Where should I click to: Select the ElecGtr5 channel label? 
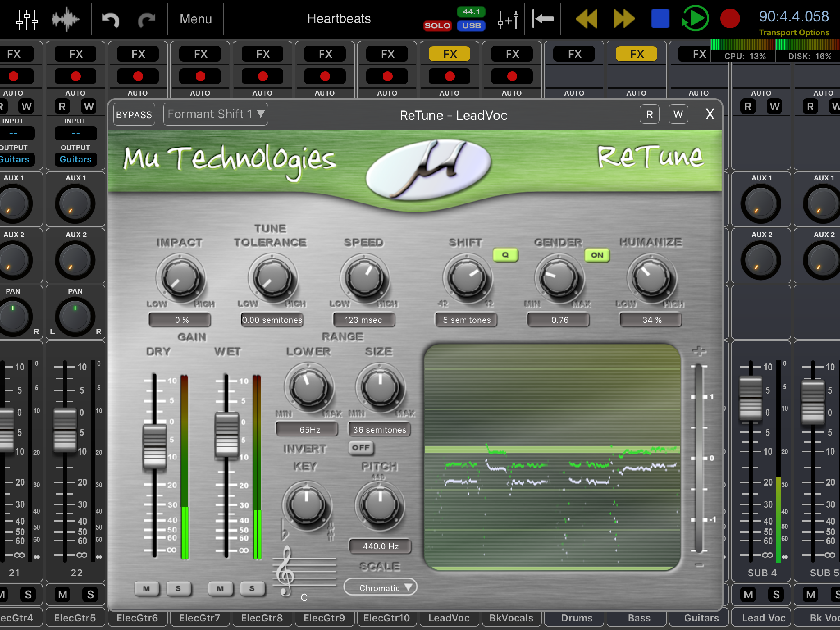click(x=75, y=618)
